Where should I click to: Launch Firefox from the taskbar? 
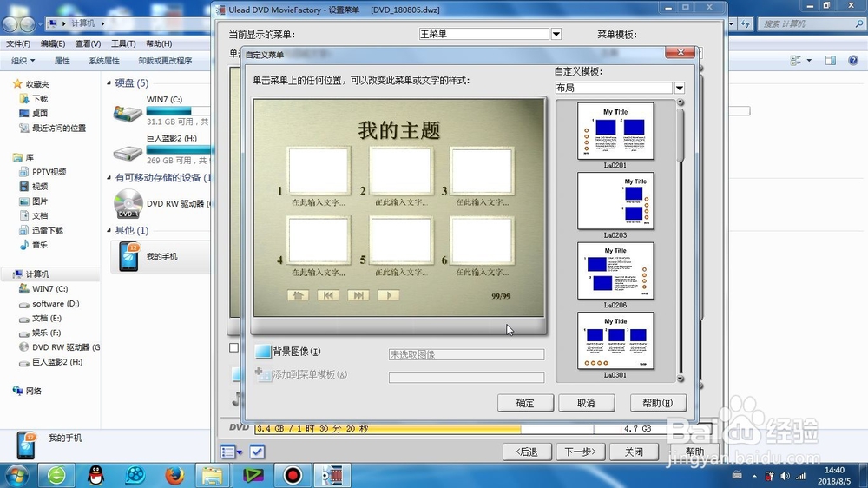click(x=174, y=475)
